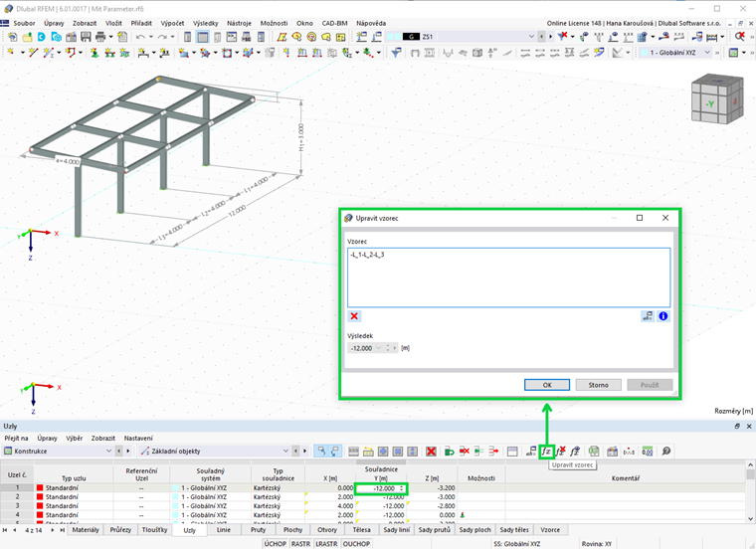Click the black G load case color swatch
756x549 pixels.
tap(411, 37)
